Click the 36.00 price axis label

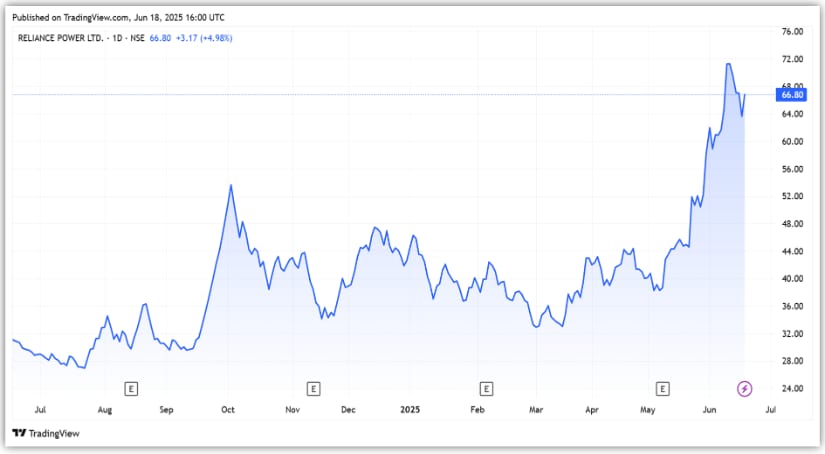click(x=792, y=306)
